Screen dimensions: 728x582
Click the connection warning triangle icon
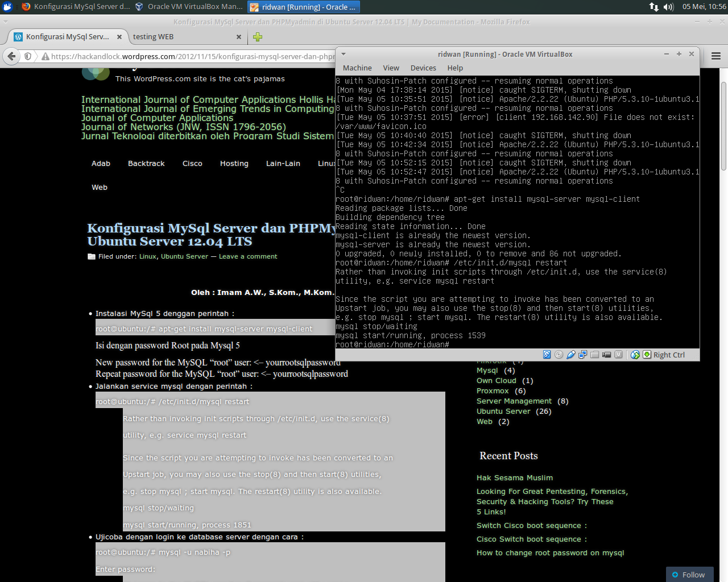click(45, 56)
